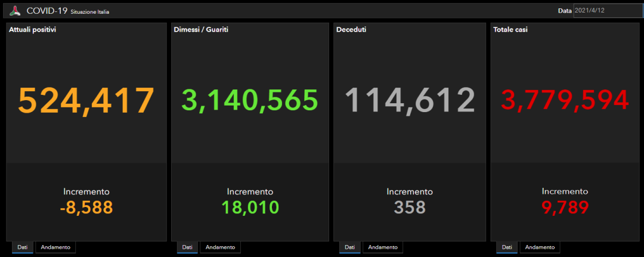Click the 114,612 deaths value

(x=410, y=101)
